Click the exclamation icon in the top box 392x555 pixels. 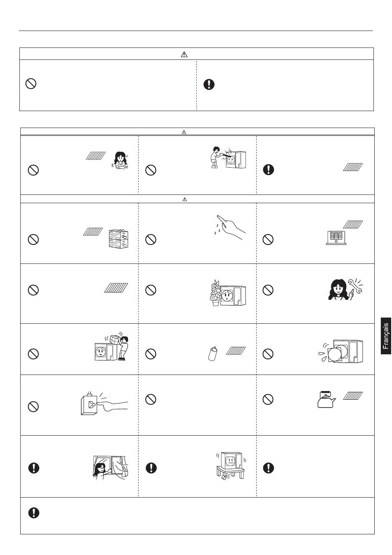coord(209,85)
